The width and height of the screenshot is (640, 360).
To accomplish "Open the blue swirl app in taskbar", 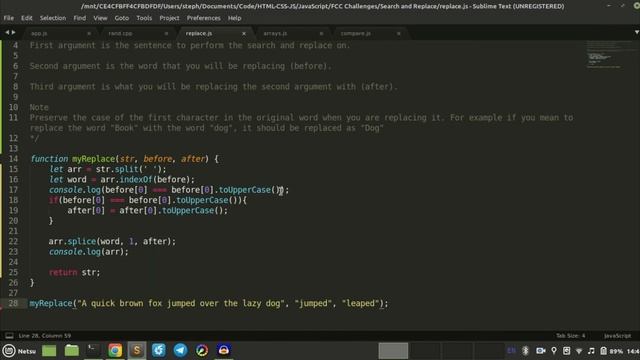I will (159, 351).
